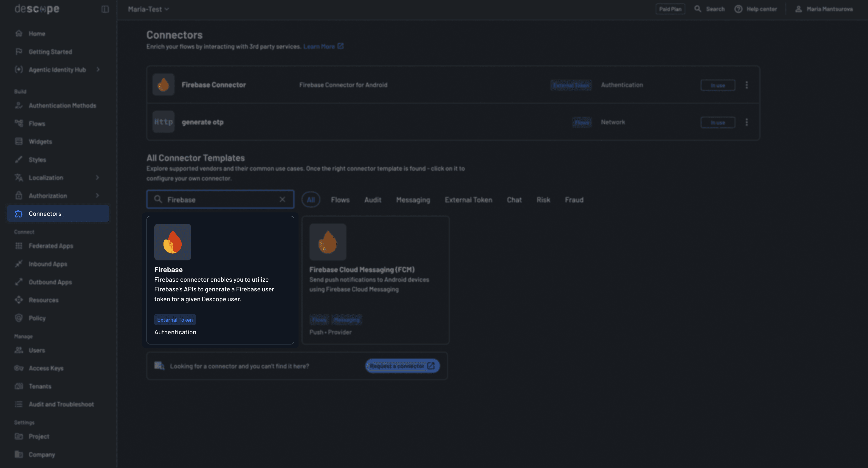Click the Localization translate icon

[x=19, y=178]
